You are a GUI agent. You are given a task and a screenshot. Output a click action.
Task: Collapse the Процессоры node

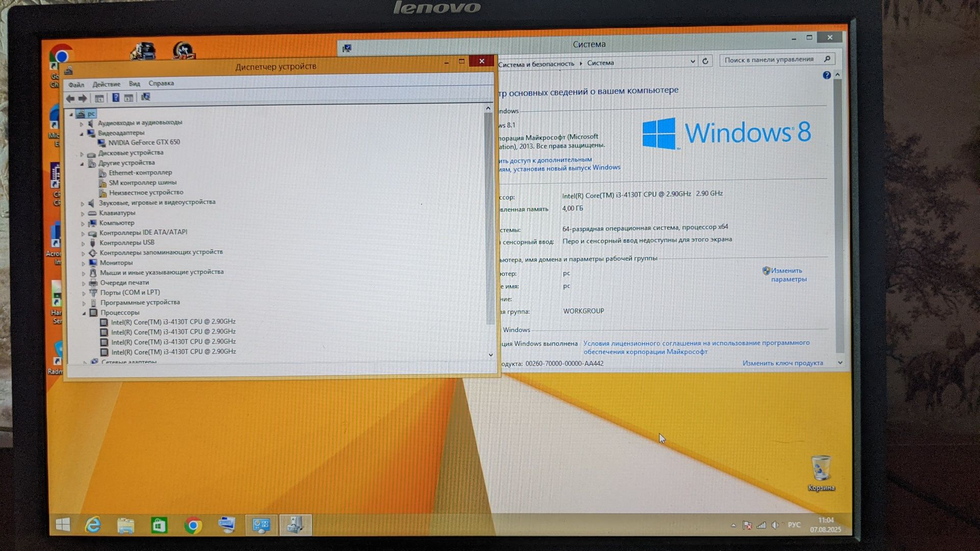click(84, 313)
